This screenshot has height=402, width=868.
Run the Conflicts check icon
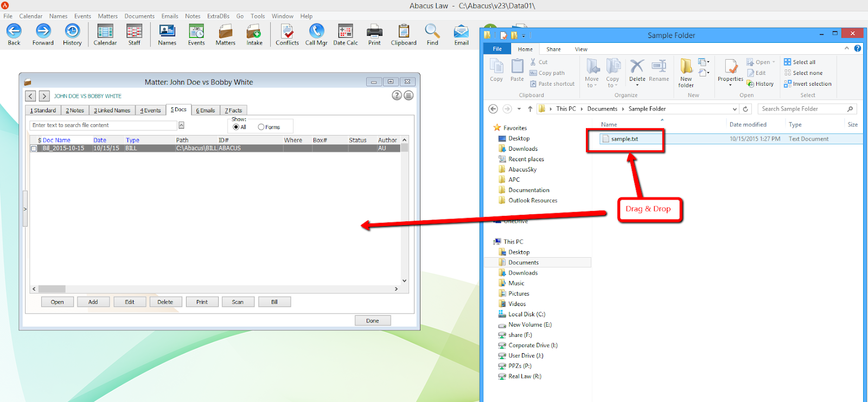(287, 34)
